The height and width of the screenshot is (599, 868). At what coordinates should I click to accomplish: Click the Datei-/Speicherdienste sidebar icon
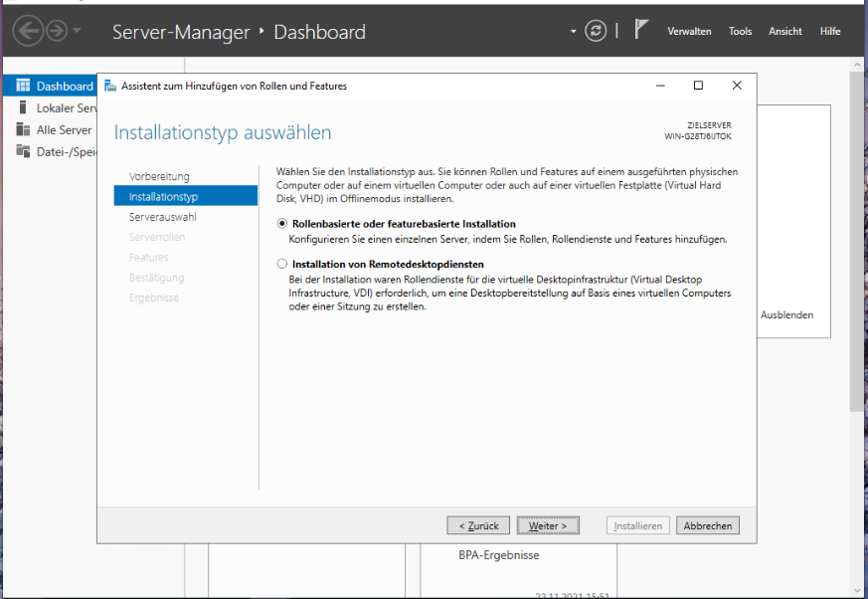(23, 151)
